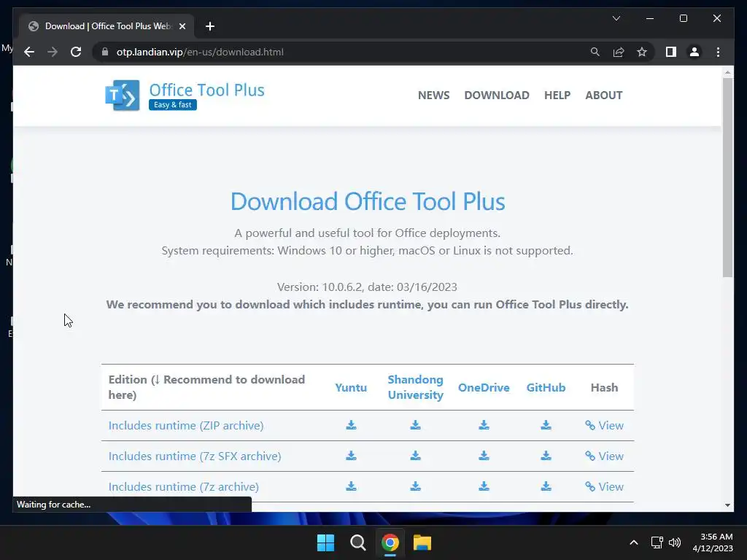Image resolution: width=747 pixels, height=560 pixels.
Task: Open the HELP menu item
Action: [x=557, y=96]
